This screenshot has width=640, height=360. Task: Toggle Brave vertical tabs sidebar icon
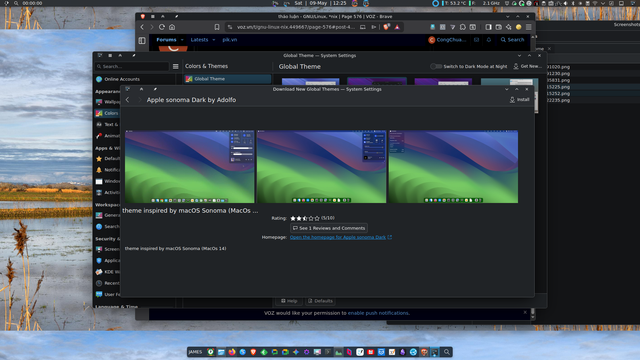click(x=142, y=40)
